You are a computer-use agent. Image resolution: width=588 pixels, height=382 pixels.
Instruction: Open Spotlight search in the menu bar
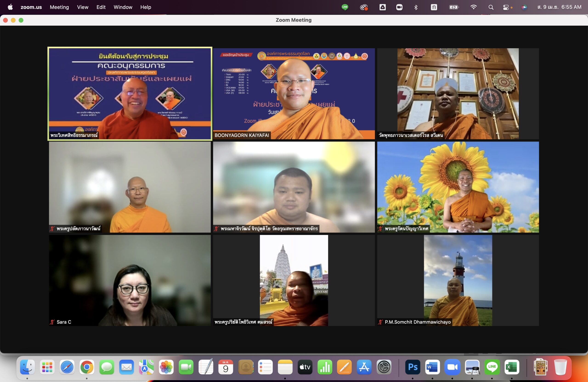[x=491, y=7]
